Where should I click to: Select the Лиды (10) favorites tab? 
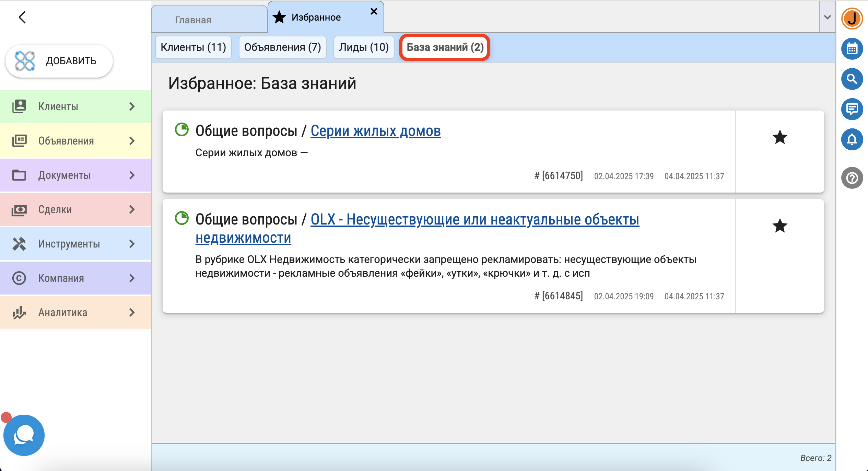pos(364,47)
